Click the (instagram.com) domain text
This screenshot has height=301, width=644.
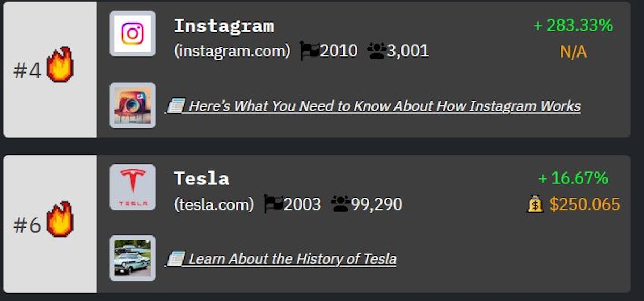232,51
